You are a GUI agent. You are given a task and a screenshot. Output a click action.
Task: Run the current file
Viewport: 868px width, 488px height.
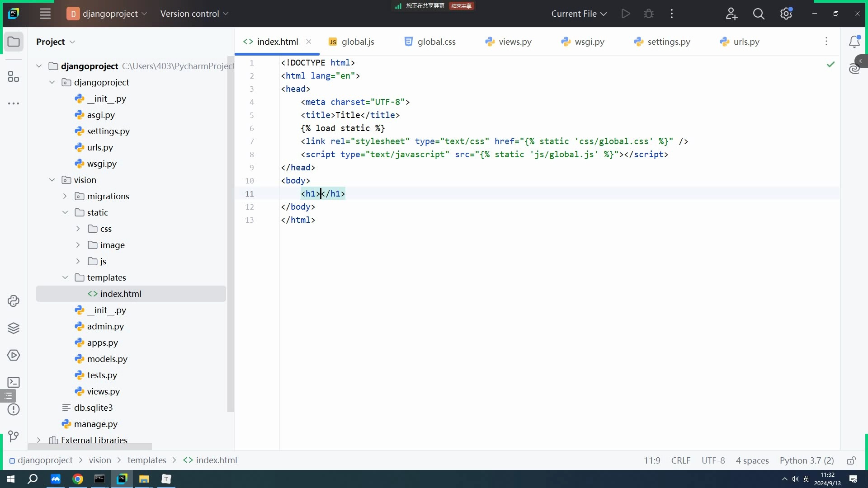coord(626,14)
